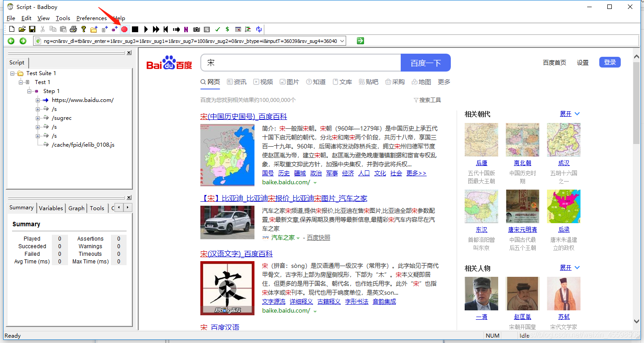This screenshot has height=343, width=644.
Task: Print using the printer toolbar icon
Action: (x=73, y=29)
